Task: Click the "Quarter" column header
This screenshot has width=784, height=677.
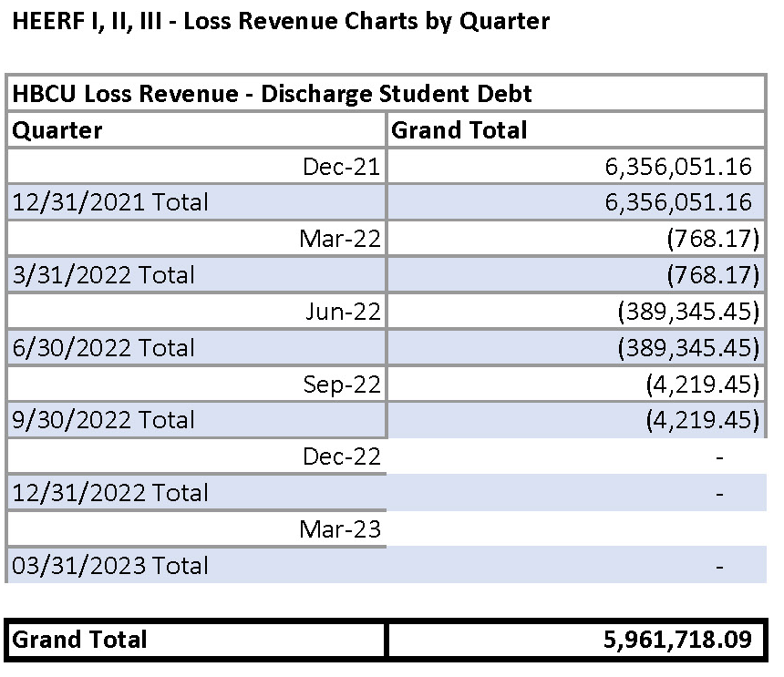Action: coord(57,130)
